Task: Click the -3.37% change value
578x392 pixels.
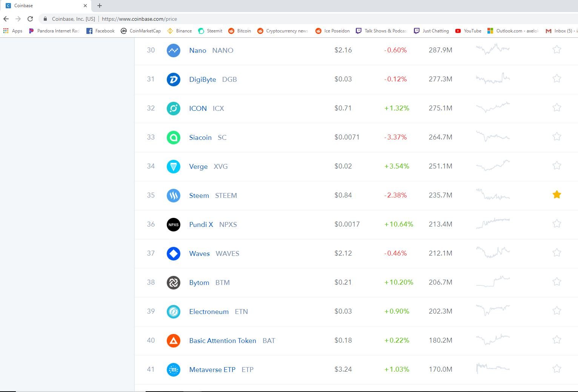Action: pos(395,137)
